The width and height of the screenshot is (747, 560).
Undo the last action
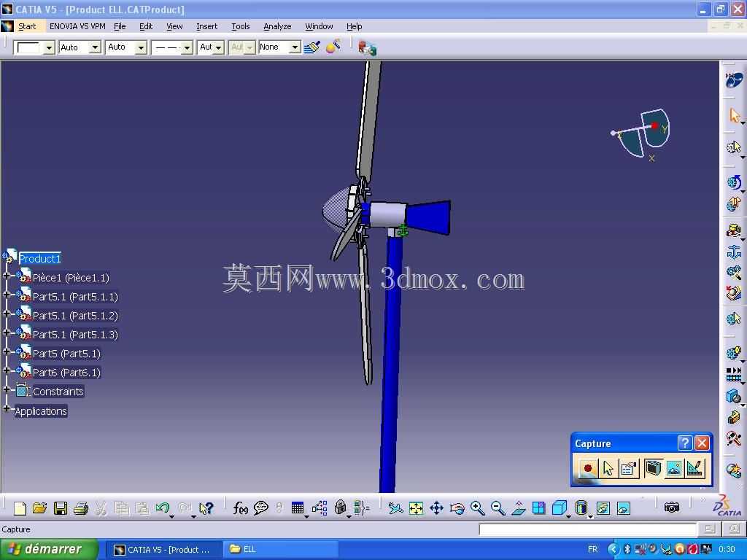click(163, 508)
